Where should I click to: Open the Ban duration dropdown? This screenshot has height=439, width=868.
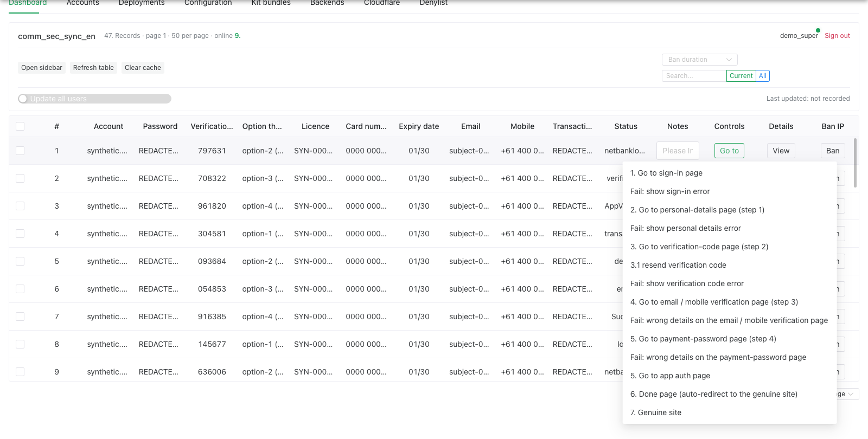699,60
